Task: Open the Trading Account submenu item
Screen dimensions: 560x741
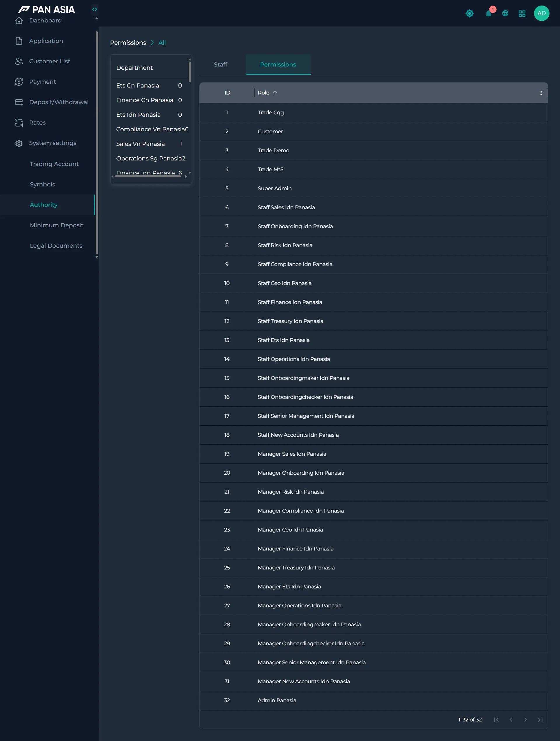Action: pos(47,164)
